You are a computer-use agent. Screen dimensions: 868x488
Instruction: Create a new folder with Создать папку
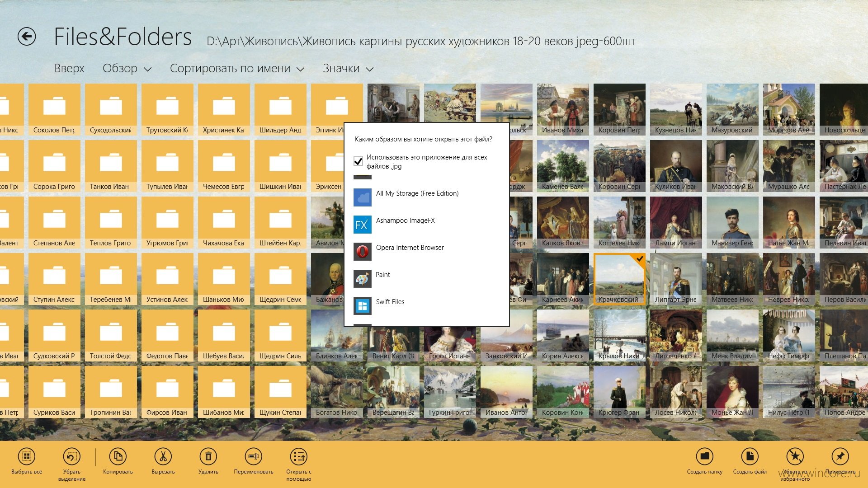[x=705, y=456]
